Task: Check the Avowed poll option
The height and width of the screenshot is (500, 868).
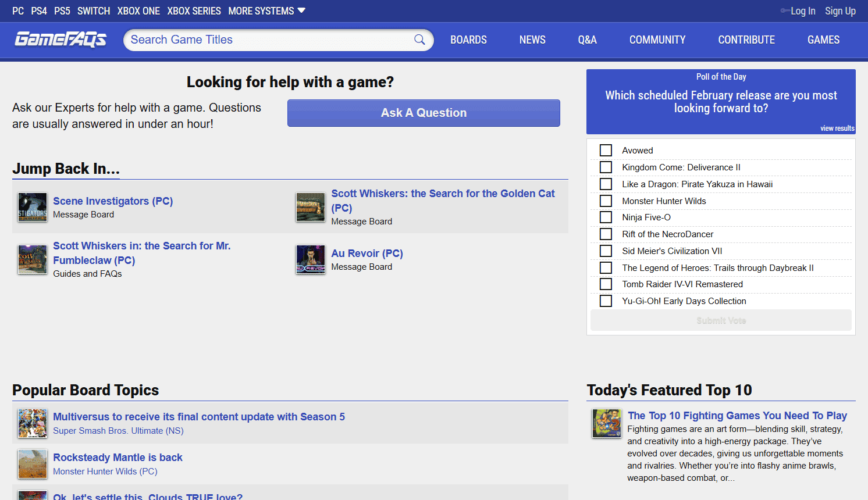Action: [606, 151]
